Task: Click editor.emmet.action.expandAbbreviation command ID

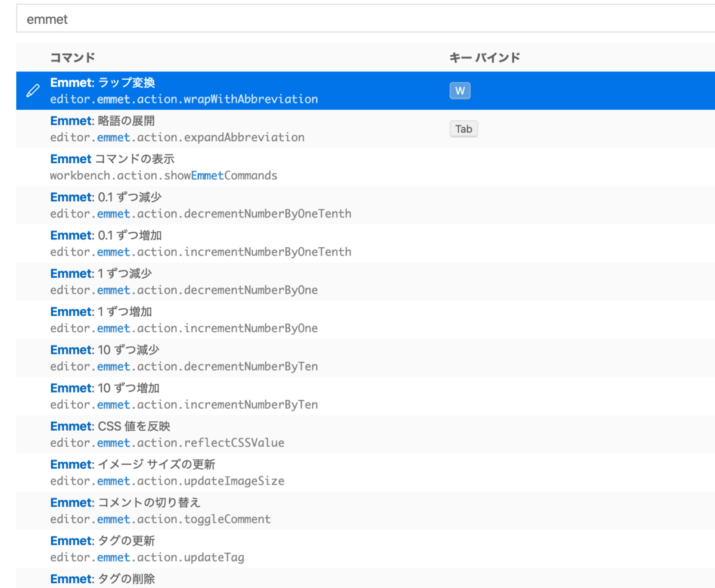Action: point(177,137)
